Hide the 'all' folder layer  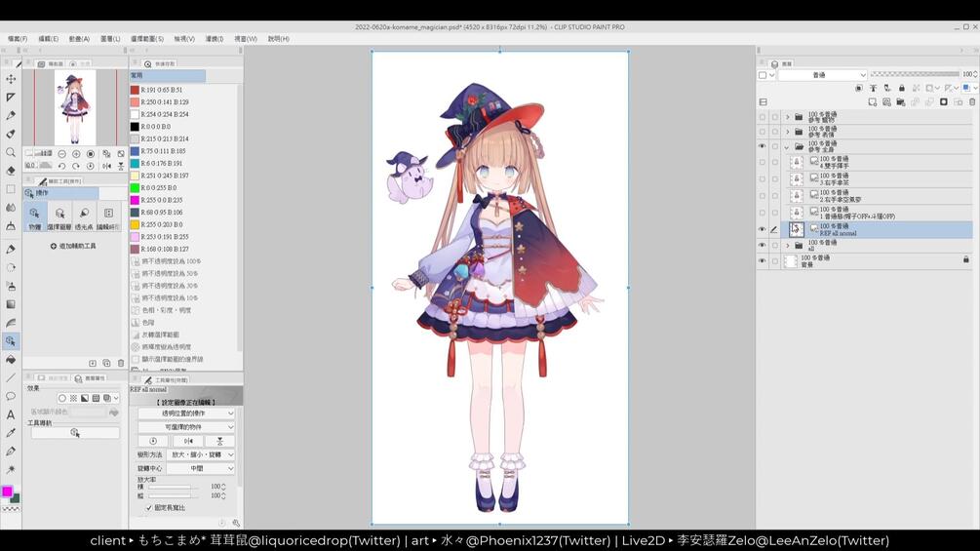762,246
